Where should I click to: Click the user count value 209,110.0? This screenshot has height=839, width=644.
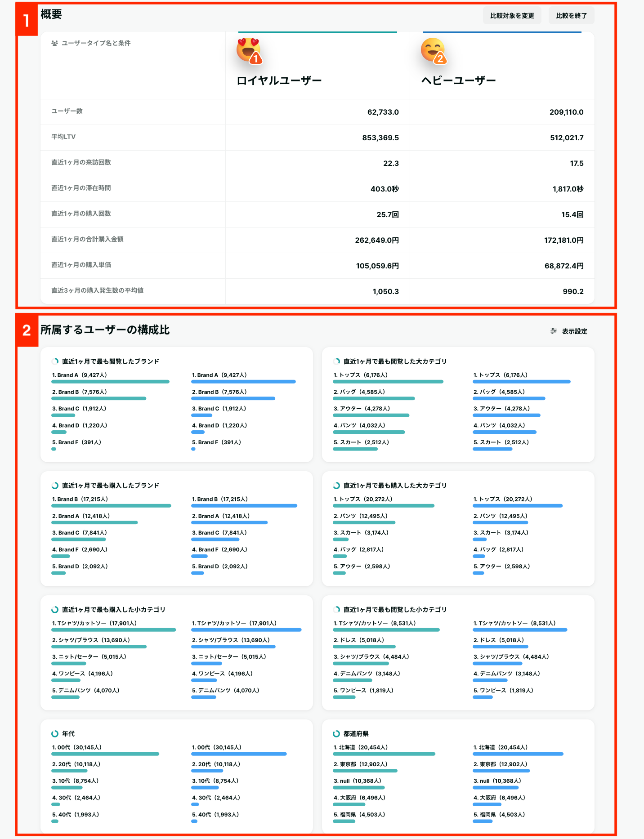click(567, 112)
